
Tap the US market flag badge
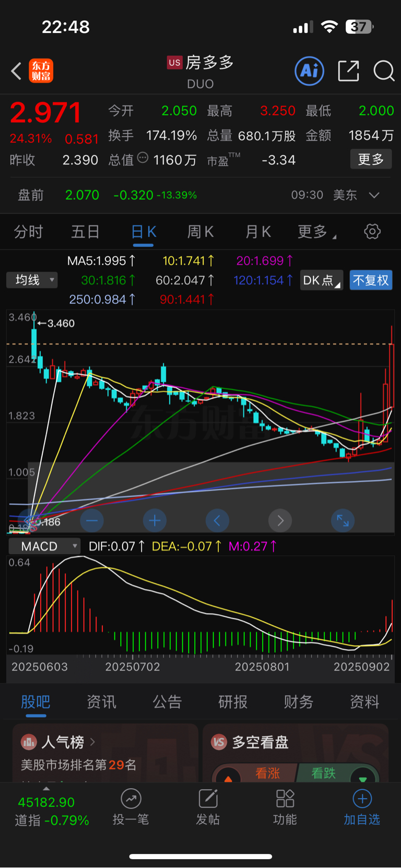[x=174, y=63]
